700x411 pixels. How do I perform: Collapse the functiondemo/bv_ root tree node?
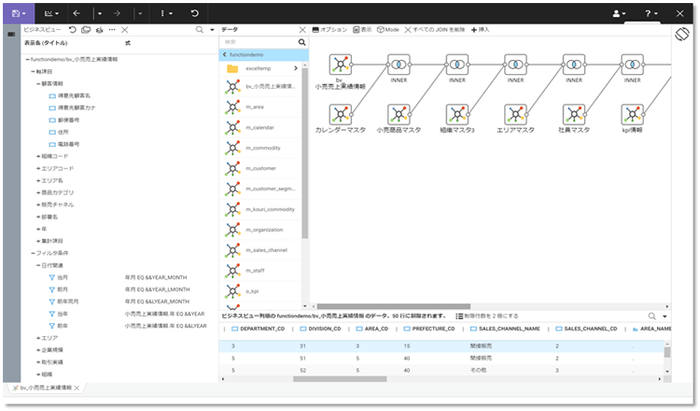pos(28,59)
